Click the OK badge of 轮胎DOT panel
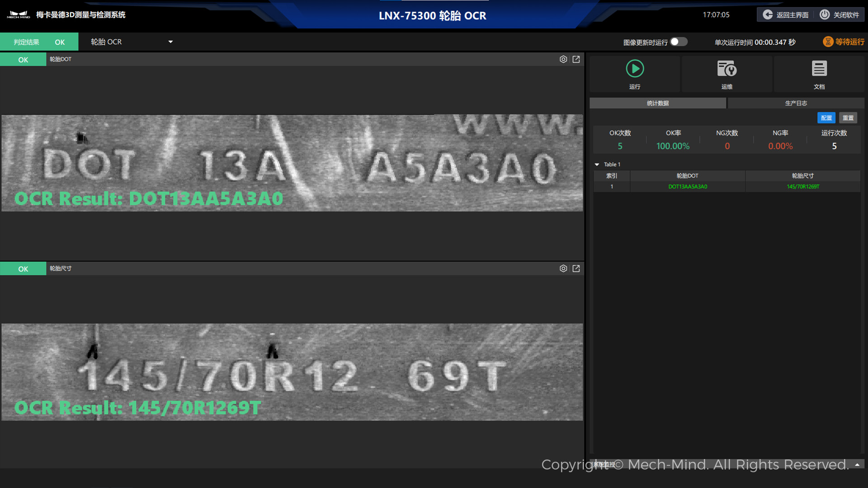The height and width of the screenshot is (488, 868). coord(23,60)
